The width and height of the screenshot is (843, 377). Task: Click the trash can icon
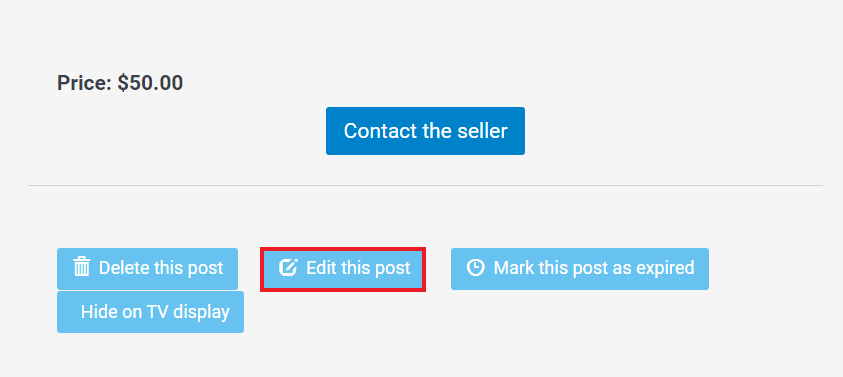click(82, 267)
